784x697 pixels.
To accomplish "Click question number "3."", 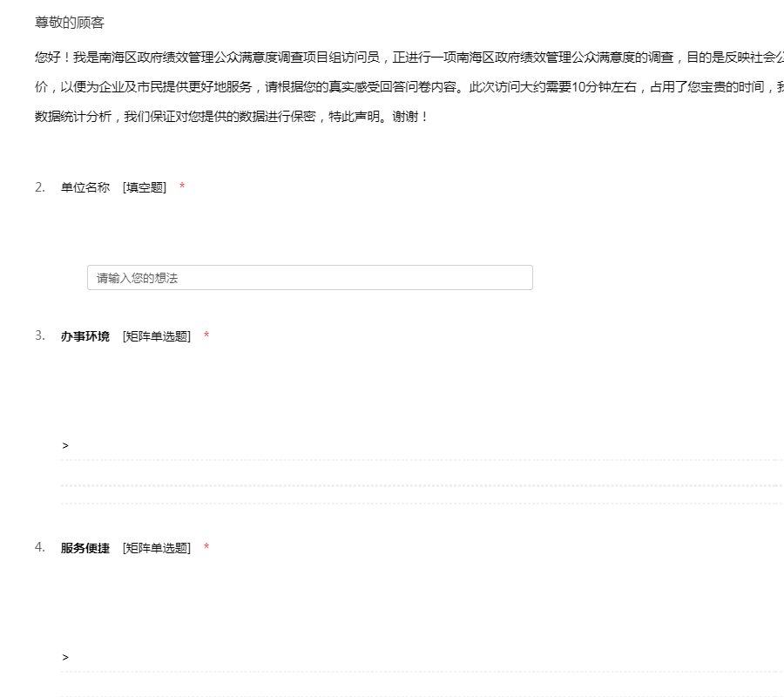I will pos(40,336).
